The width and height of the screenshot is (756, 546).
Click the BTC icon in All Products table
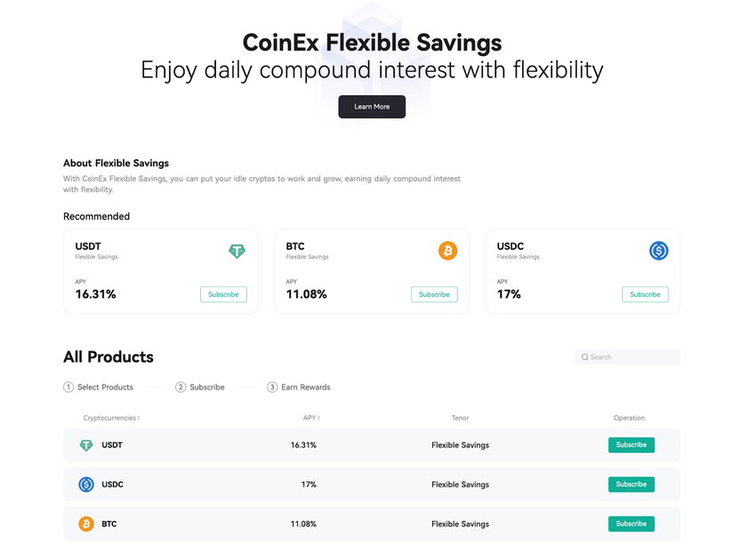point(86,524)
